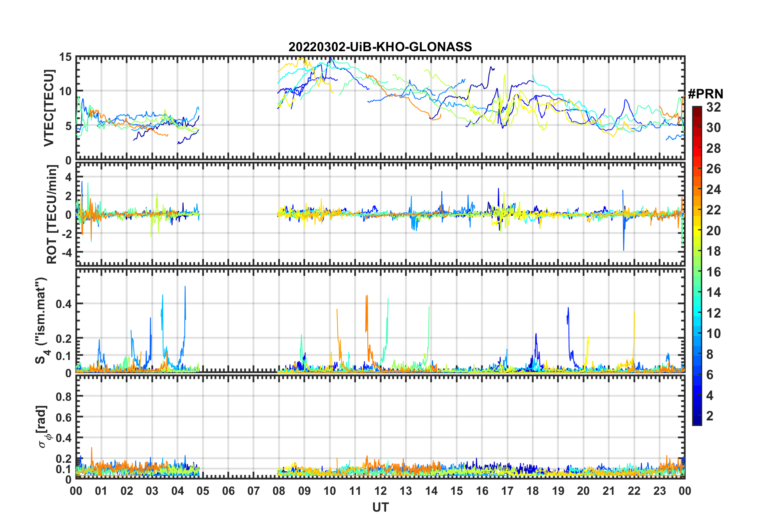This screenshot has height=532, width=761.
Task: Click UT hour tick "17" on the x-axis
Action: 507,491
